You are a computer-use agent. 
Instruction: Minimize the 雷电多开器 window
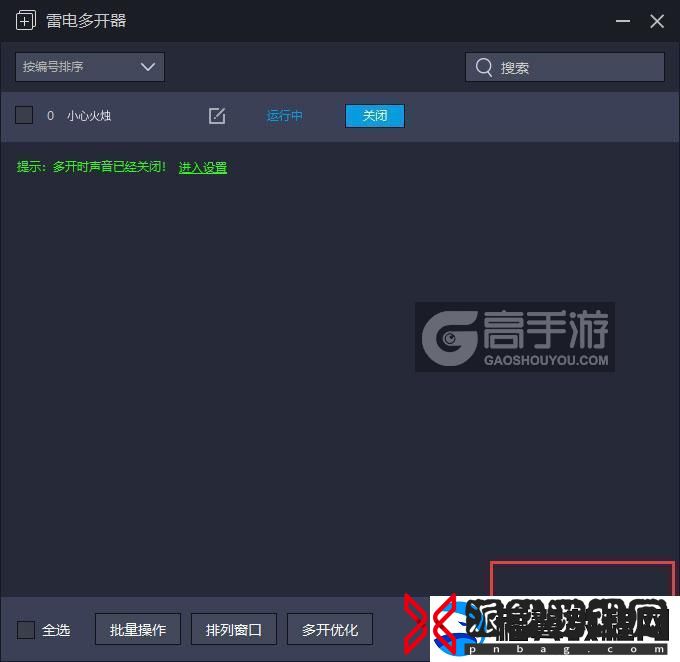(x=623, y=21)
